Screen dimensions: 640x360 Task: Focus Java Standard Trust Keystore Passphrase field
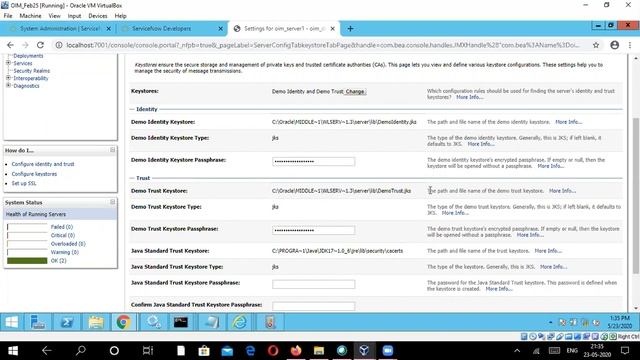(x=313, y=284)
